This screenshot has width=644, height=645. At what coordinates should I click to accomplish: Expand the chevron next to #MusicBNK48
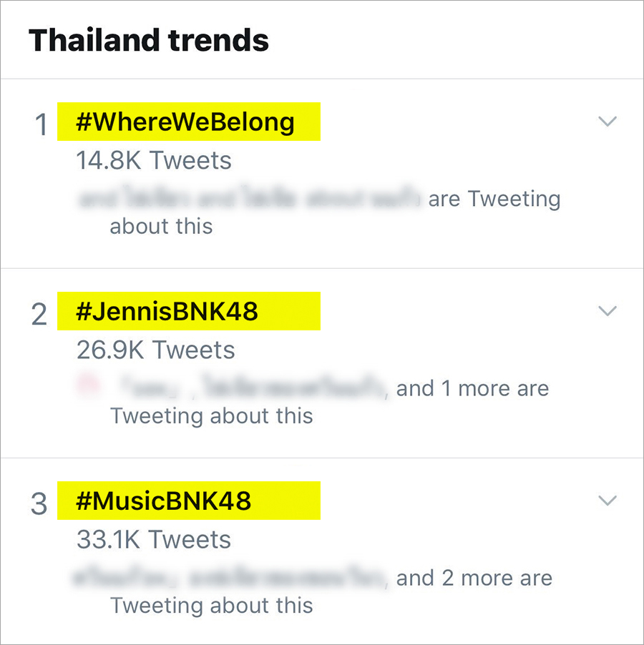point(607,501)
